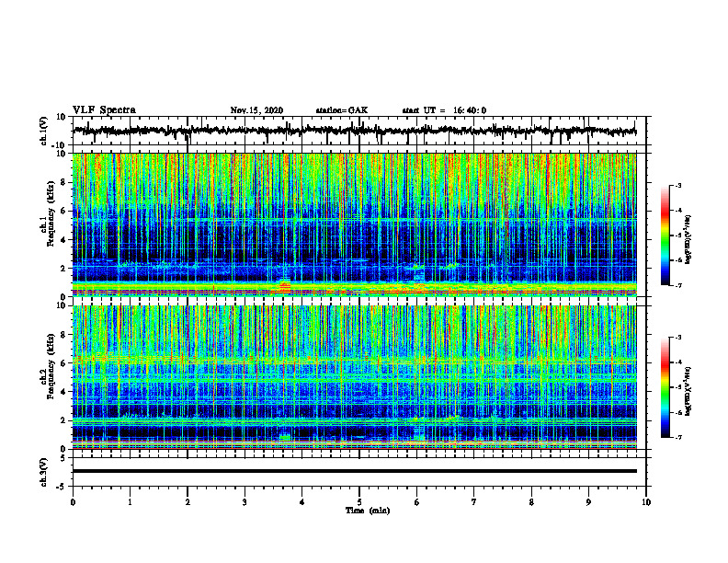Image resolution: width=728 pixels, height=563 pixels.
Task: Click ch.2 frequency axis tick "2"
Action: [x=63, y=420]
